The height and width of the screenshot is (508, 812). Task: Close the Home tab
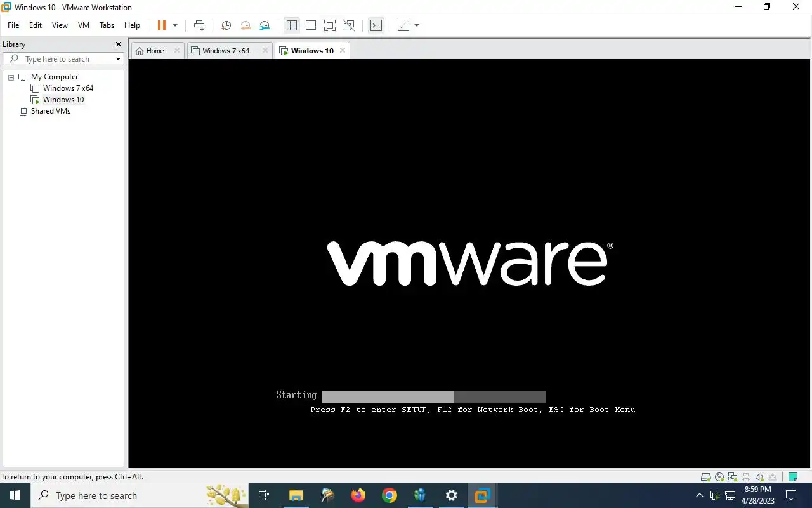click(177, 51)
